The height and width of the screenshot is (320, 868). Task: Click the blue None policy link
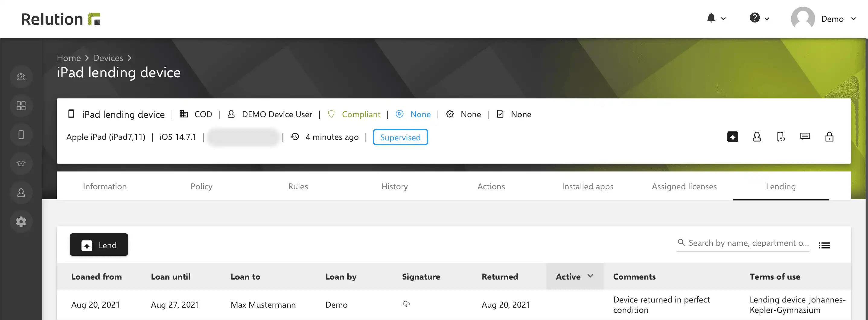coord(420,114)
